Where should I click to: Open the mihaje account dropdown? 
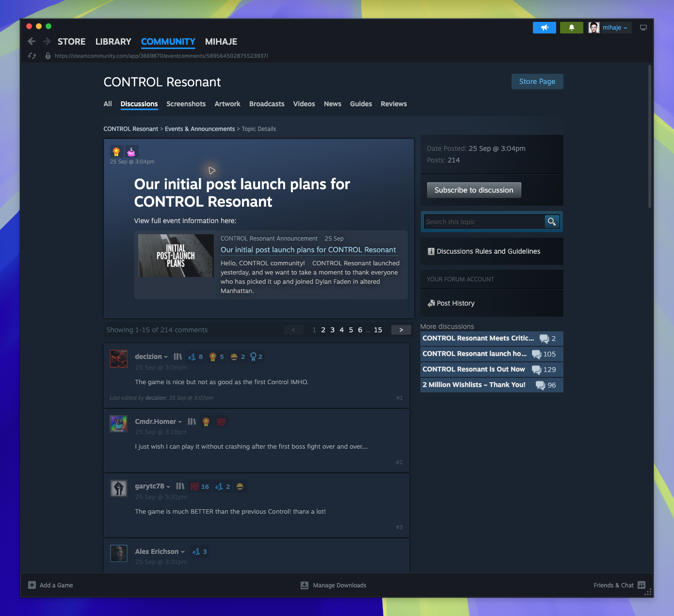(615, 28)
